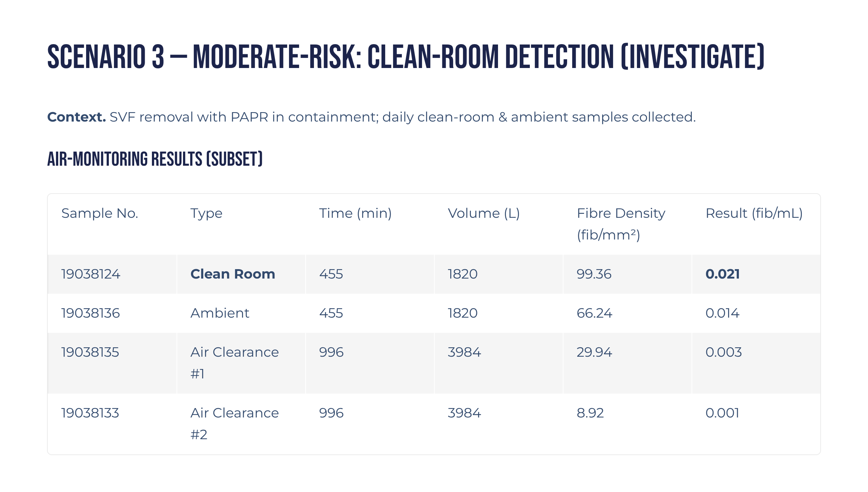Click the bold 0.021 result value
Image resolution: width=868 pixels, height=492 pixels.
pos(722,274)
